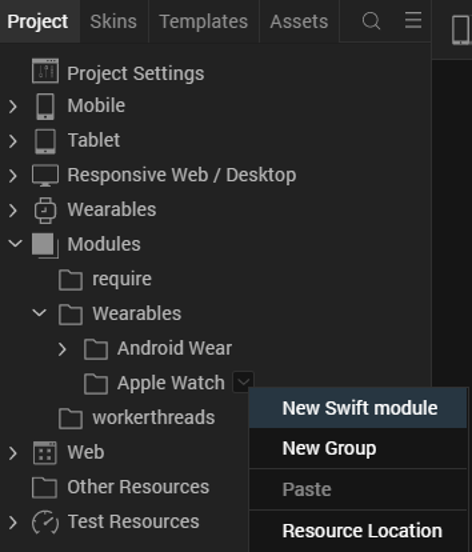Collapse the Wearables folder under Modules
This screenshot has width=472, height=552.
(x=39, y=312)
